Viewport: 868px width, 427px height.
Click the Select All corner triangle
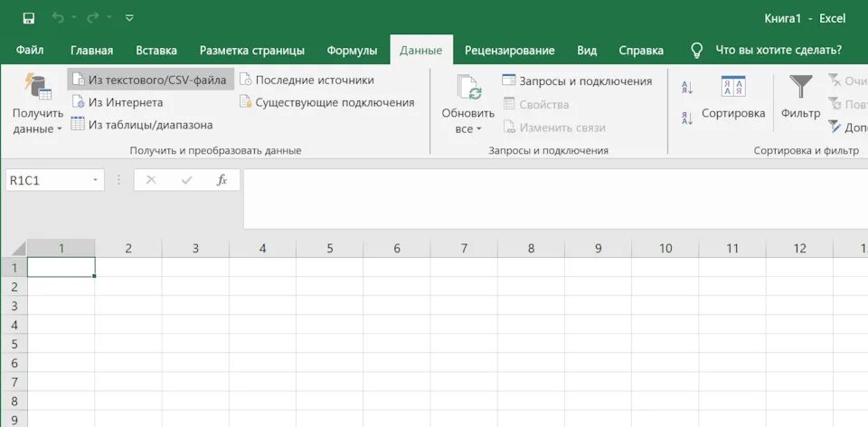coord(19,247)
